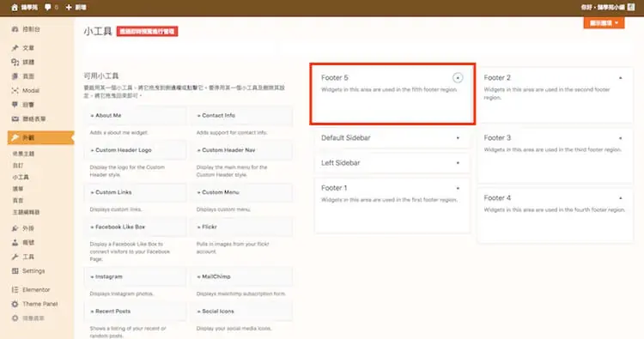Open Comments (留言) icon in sidebar
The width and height of the screenshot is (644, 339).
click(15, 105)
